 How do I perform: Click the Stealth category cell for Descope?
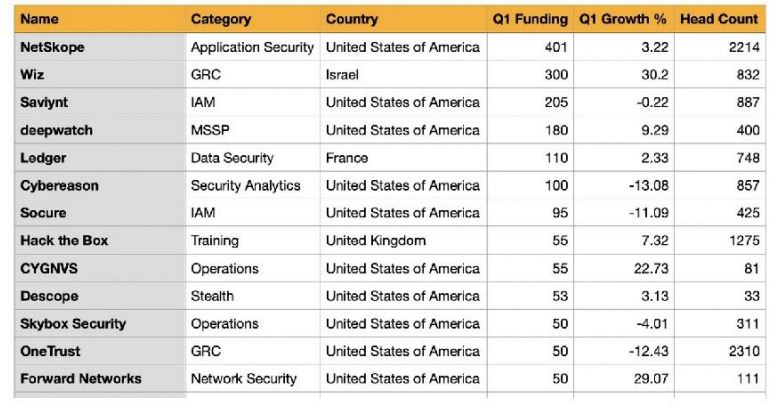(x=253, y=296)
